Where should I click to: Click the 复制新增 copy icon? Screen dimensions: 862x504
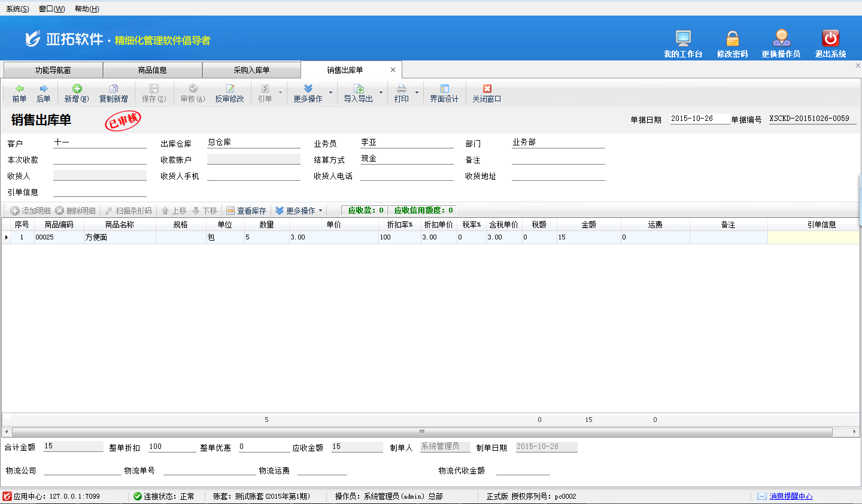coord(113,89)
